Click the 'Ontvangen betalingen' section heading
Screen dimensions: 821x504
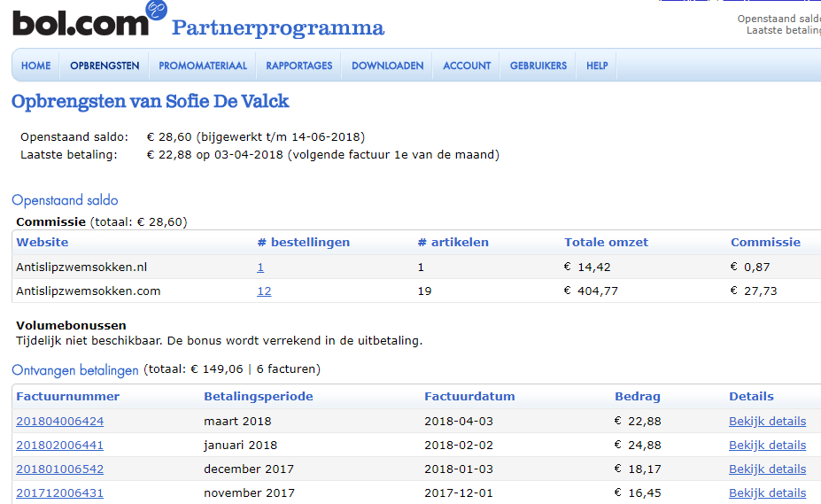(75, 370)
